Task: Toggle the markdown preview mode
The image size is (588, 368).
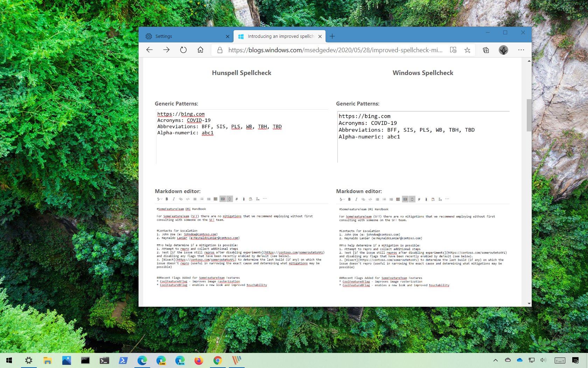Action: (223, 199)
